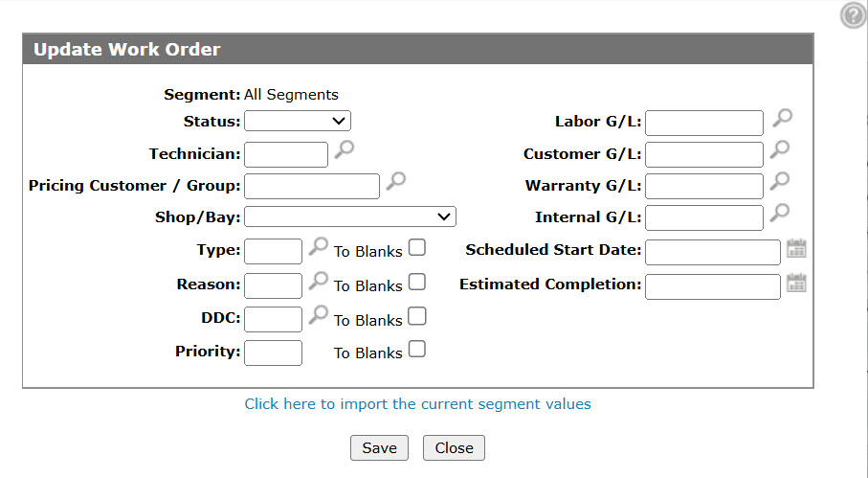Image resolution: width=868 pixels, height=478 pixels.
Task: Open the DDC lookup magnifier
Action: click(318, 314)
